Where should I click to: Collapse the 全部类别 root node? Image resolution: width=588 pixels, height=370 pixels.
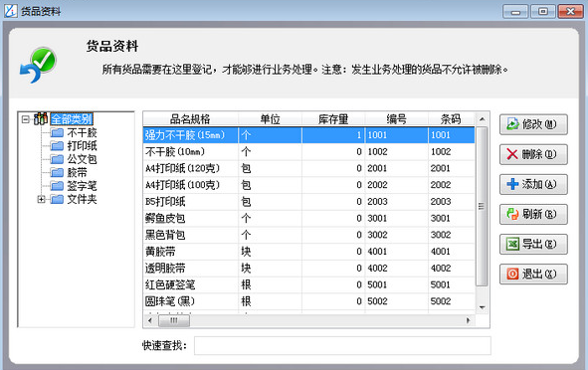coord(26,119)
